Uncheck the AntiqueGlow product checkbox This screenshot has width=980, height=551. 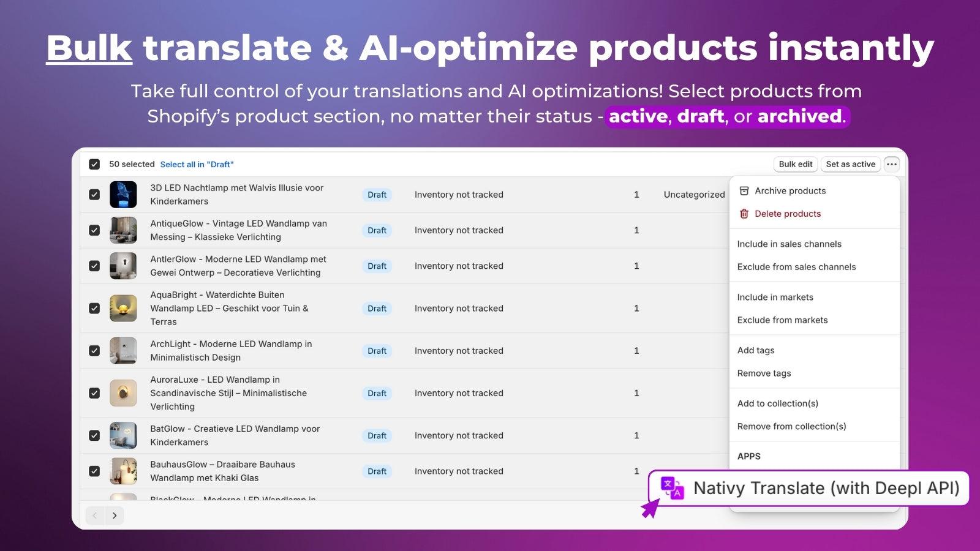coord(94,230)
